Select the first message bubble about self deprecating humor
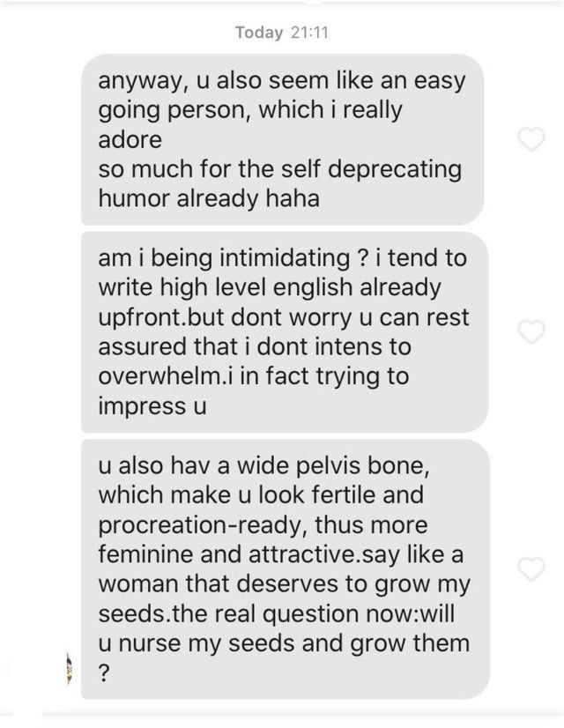564x728 pixels. (283, 139)
